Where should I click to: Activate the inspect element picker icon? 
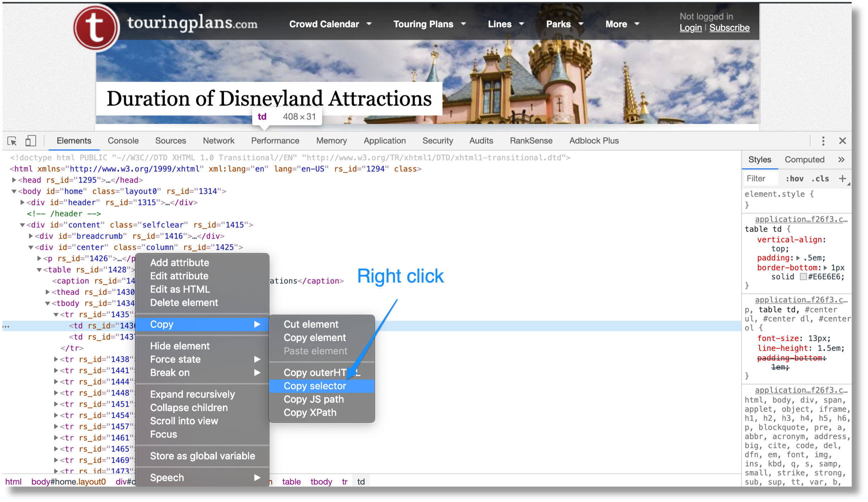[12, 141]
